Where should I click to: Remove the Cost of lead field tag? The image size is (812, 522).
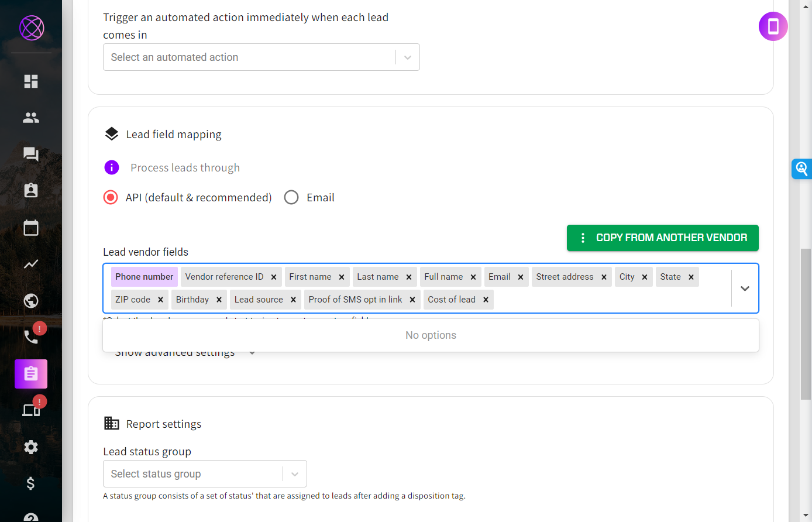[x=486, y=300]
